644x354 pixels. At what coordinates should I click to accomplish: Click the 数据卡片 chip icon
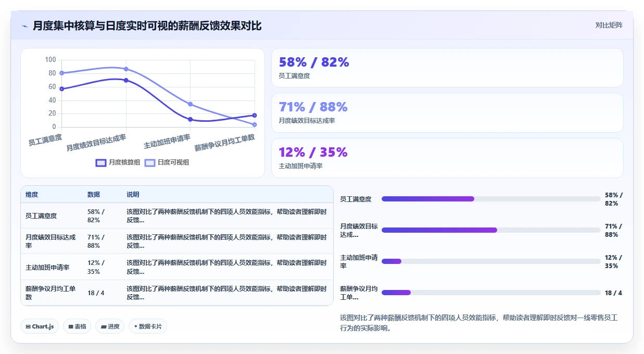[135, 326]
